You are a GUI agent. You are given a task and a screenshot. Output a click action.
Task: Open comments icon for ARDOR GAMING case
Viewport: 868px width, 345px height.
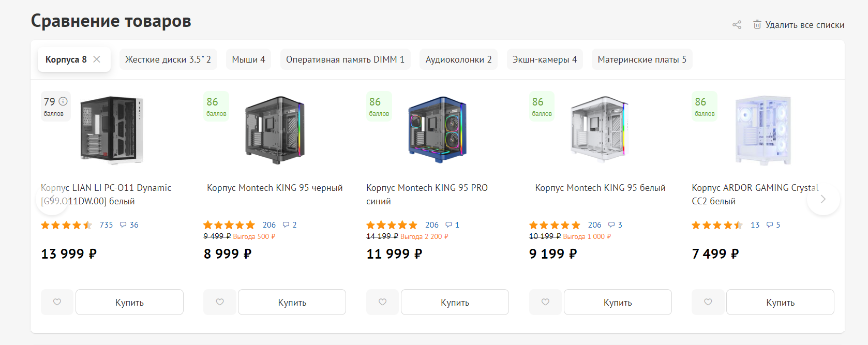(770, 224)
